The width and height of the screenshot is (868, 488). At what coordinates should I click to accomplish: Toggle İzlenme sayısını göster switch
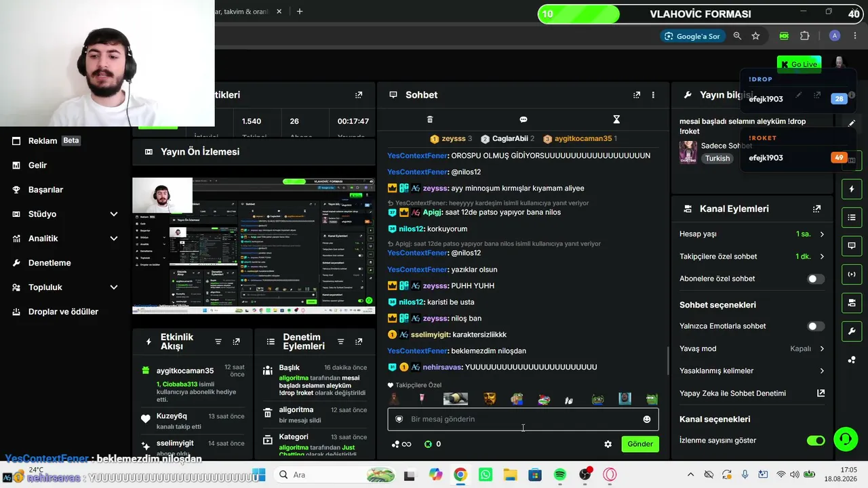[816, 441]
